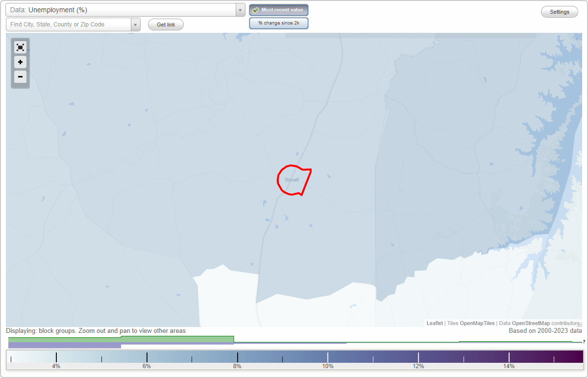Click the Find City, State, County search field
Image resolution: width=588 pixels, height=378 pixels.
(69, 25)
